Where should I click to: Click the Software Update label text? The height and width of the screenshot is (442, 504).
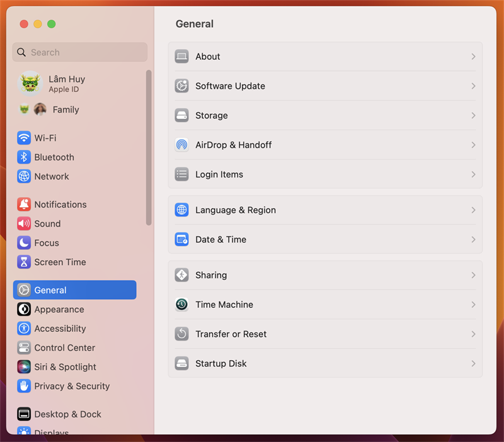[231, 86]
